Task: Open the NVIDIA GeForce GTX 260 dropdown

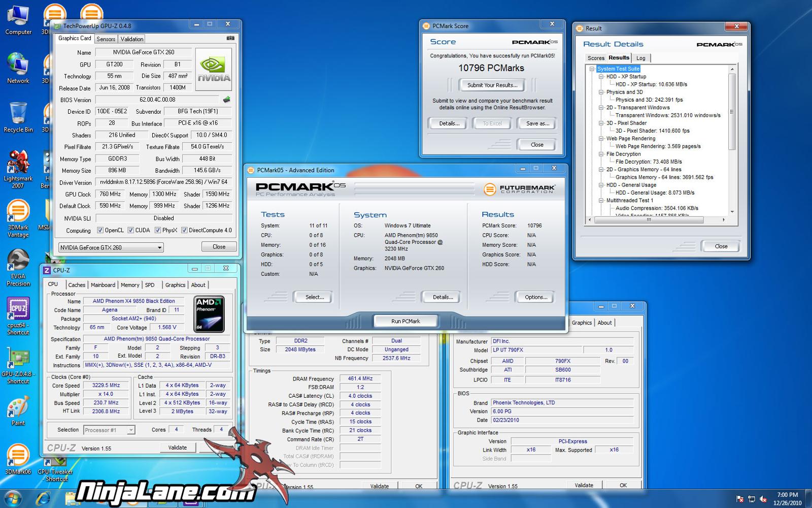Action: tap(111, 247)
